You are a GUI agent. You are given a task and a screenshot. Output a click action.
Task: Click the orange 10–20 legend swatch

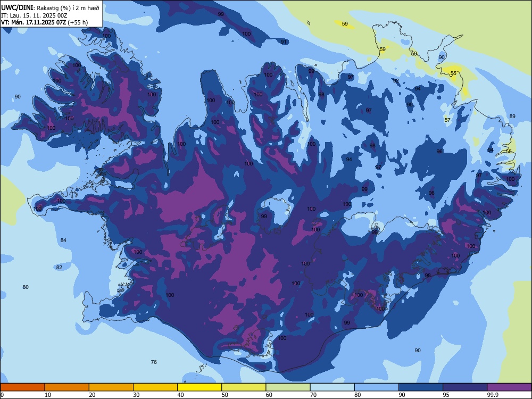67,387
